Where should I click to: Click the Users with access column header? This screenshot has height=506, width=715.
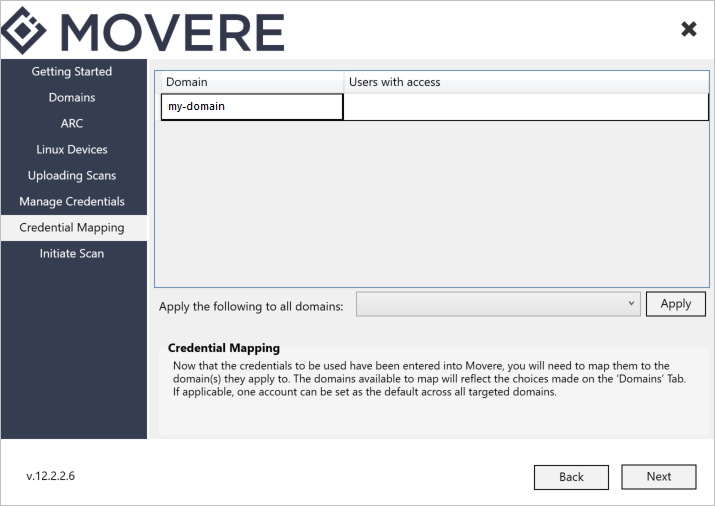tap(526, 82)
